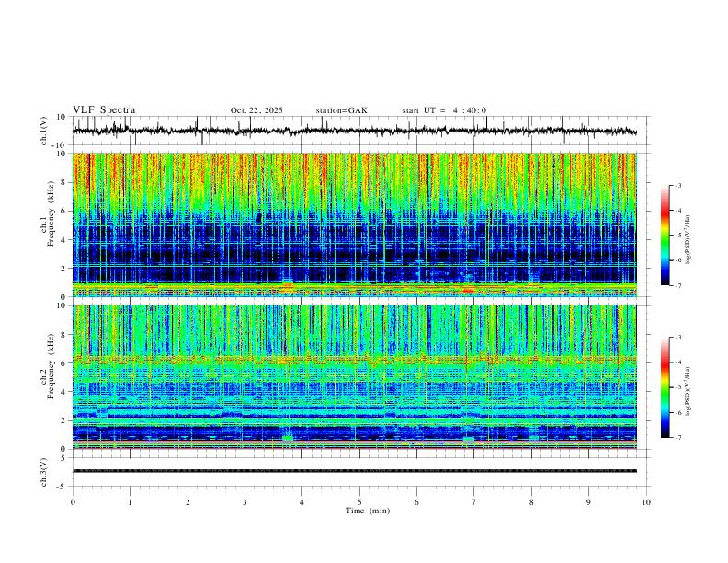Click the Time (min) axis label
This screenshot has height=563, width=728.
pyautogui.click(x=368, y=511)
